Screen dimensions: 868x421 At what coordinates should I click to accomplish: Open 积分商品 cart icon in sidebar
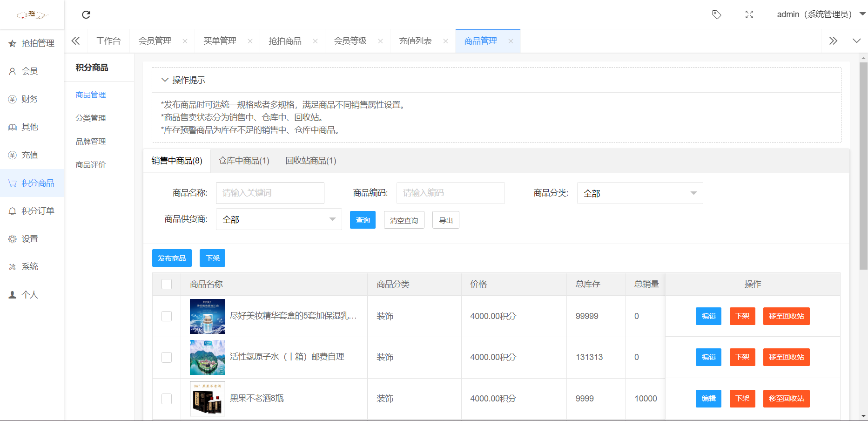tap(13, 183)
